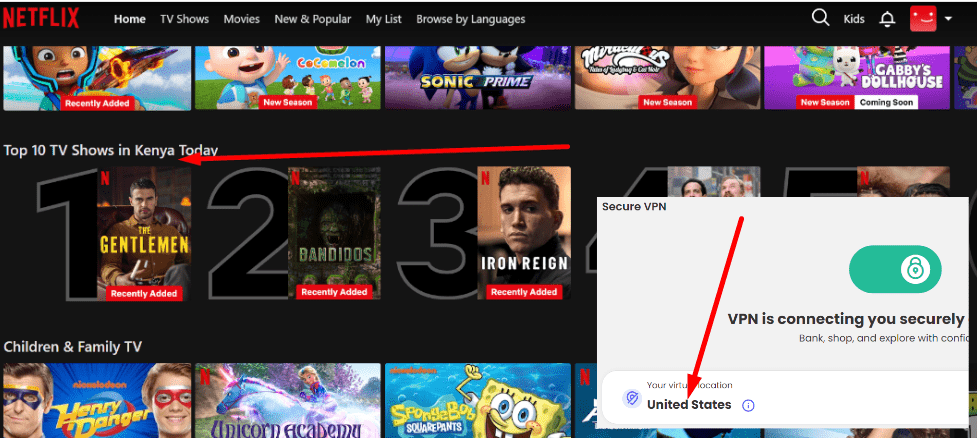Image resolution: width=977 pixels, height=438 pixels.
Task: Open the search magnifier icon
Action: (821, 18)
